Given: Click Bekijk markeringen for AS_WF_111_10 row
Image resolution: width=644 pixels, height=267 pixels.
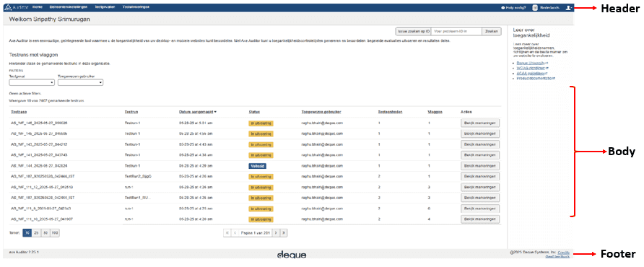Looking at the screenshot, I should point(480,219).
